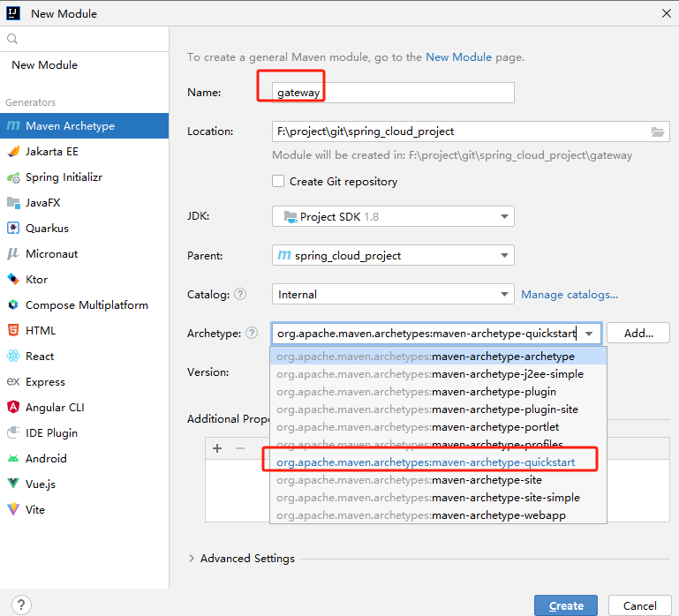Choose maven-archetype-j2ee-simple option
Viewport: 679px width, 616px height.
(x=438, y=374)
